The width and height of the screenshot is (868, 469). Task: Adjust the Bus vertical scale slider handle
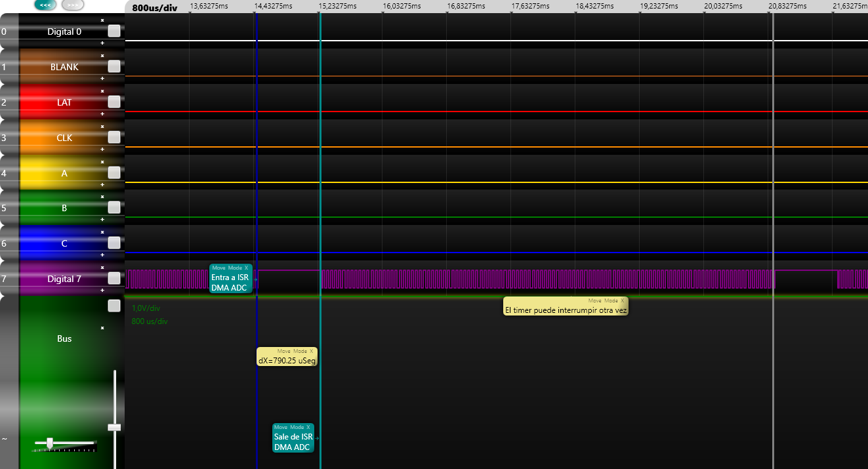tap(115, 427)
